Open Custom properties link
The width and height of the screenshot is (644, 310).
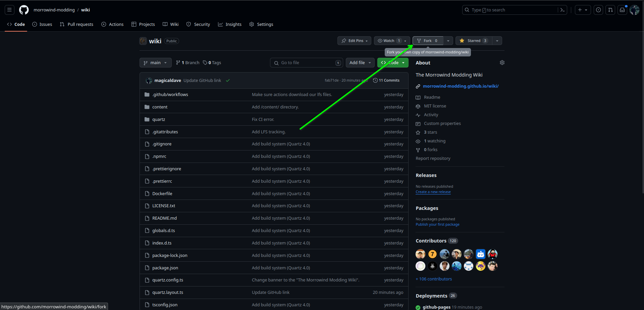(x=438, y=124)
